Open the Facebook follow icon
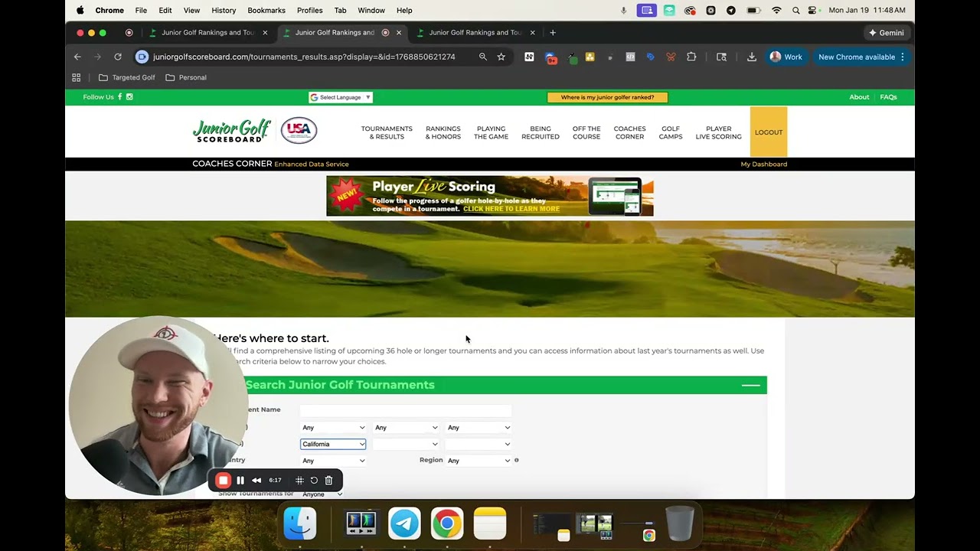The image size is (980, 551). click(x=120, y=96)
